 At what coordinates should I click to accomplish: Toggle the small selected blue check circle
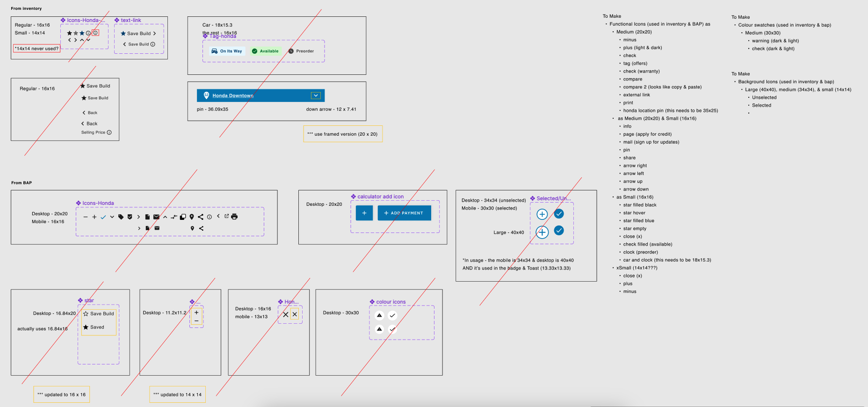[x=559, y=214]
